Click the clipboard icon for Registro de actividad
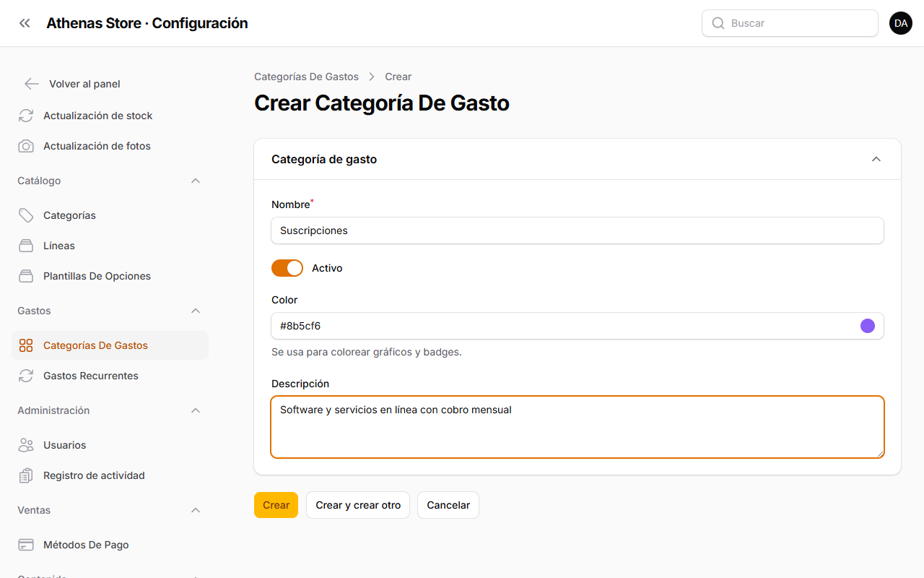Screen dimensions: 924x578 pyautogui.click(x=26, y=475)
